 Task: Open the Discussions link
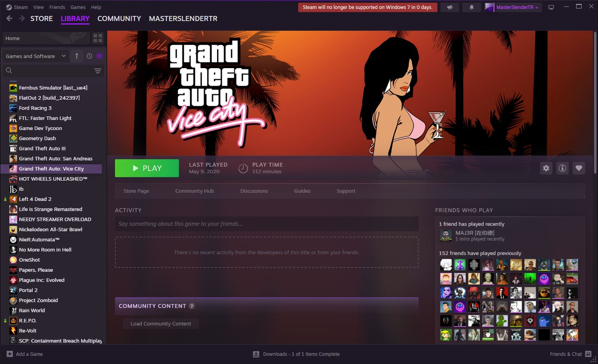pyautogui.click(x=254, y=191)
